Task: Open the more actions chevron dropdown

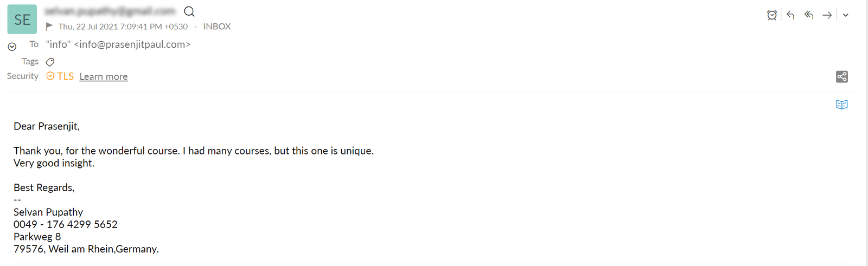Action: [x=846, y=15]
